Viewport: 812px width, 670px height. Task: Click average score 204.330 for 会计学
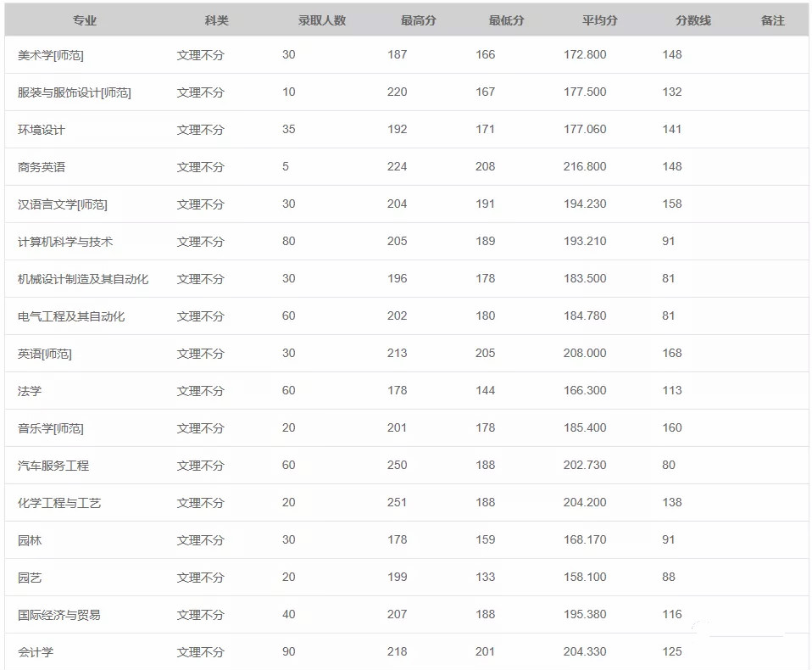pyautogui.click(x=585, y=651)
